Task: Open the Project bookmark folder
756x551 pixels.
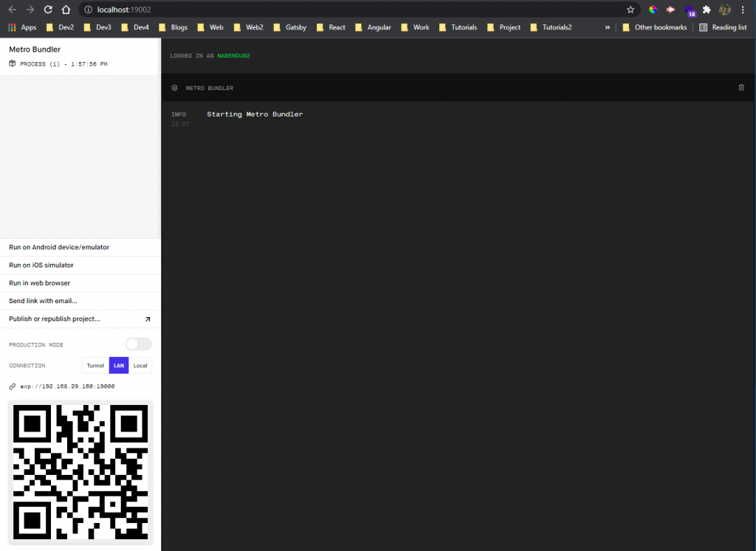Action: click(x=504, y=27)
